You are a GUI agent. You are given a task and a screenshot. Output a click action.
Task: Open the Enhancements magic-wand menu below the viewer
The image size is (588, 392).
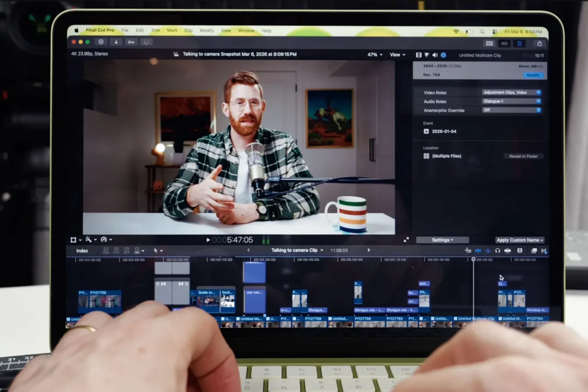coord(89,240)
